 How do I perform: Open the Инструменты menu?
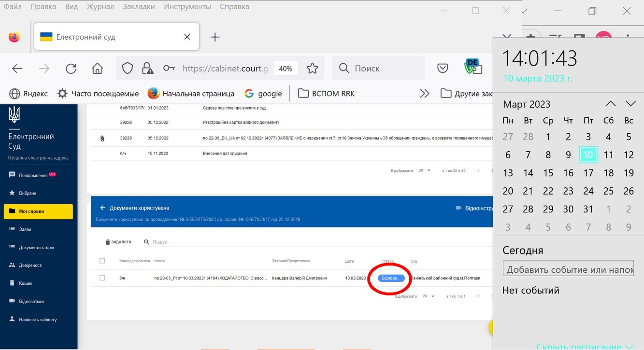click(187, 7)
